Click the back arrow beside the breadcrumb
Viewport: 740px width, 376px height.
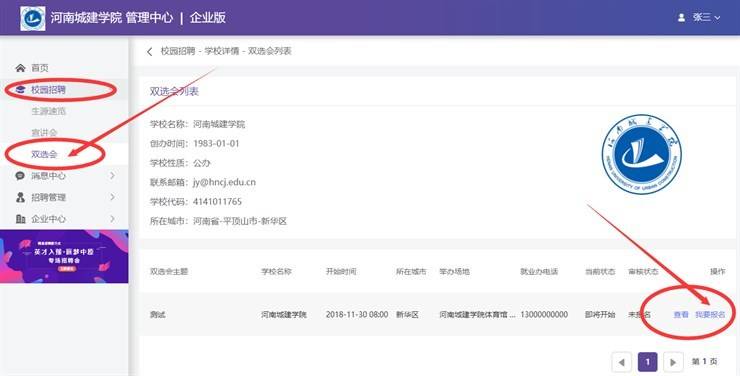pos(150,51)
